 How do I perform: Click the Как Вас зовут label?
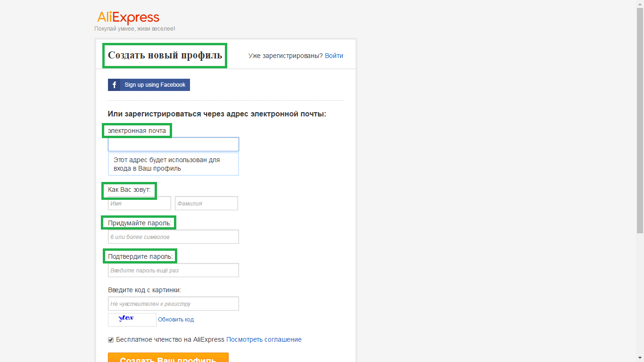click(x=129, y=189)
